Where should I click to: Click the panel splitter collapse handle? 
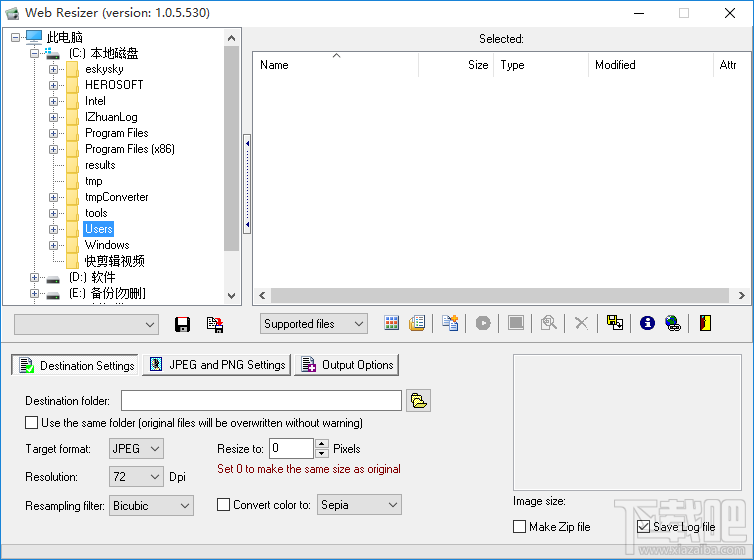point(247,184)
